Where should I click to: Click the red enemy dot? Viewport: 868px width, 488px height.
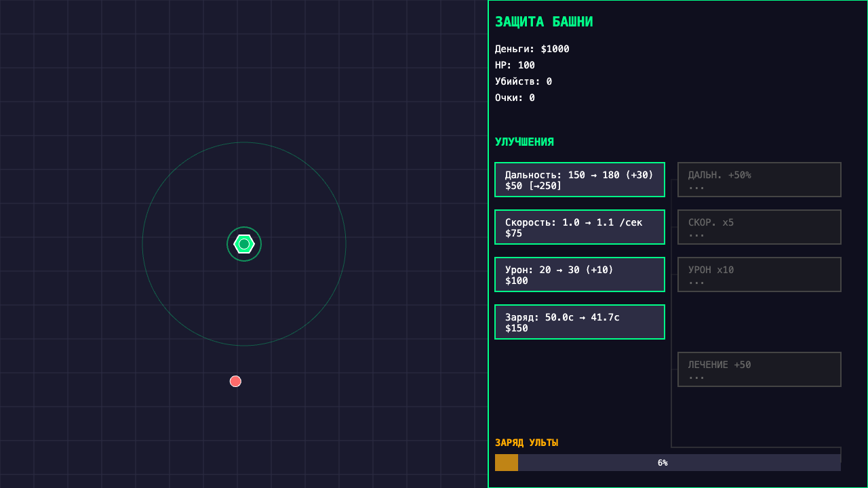[235, 381]
